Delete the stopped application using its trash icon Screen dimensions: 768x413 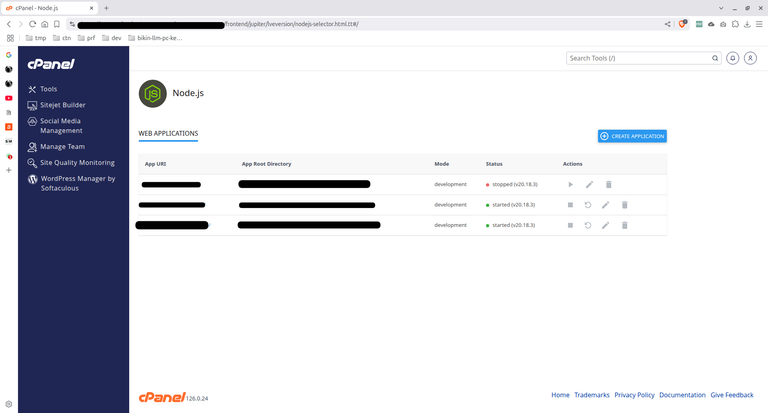(x=608, y=185)
